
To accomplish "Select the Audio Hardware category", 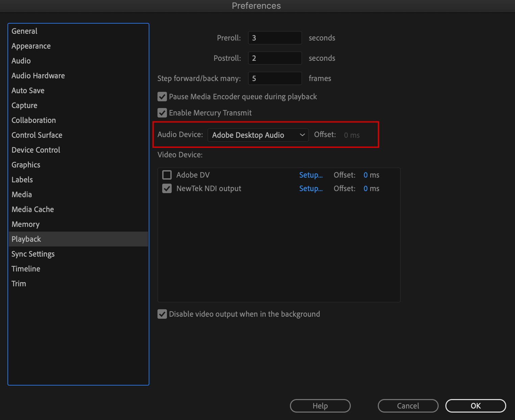I will click(x=38, y=76).
